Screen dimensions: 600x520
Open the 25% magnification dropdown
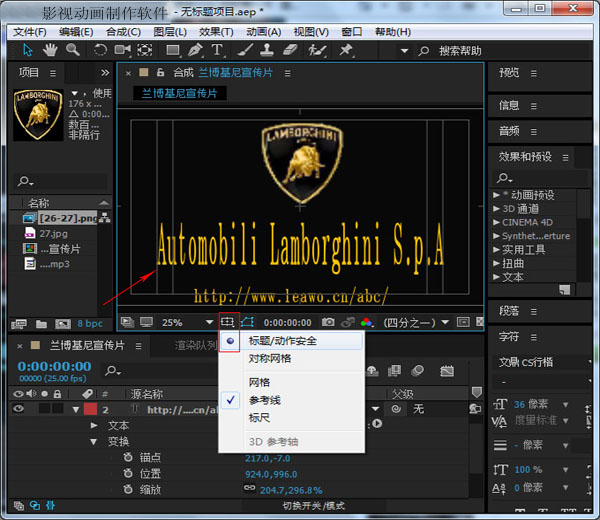coord(188,323)
